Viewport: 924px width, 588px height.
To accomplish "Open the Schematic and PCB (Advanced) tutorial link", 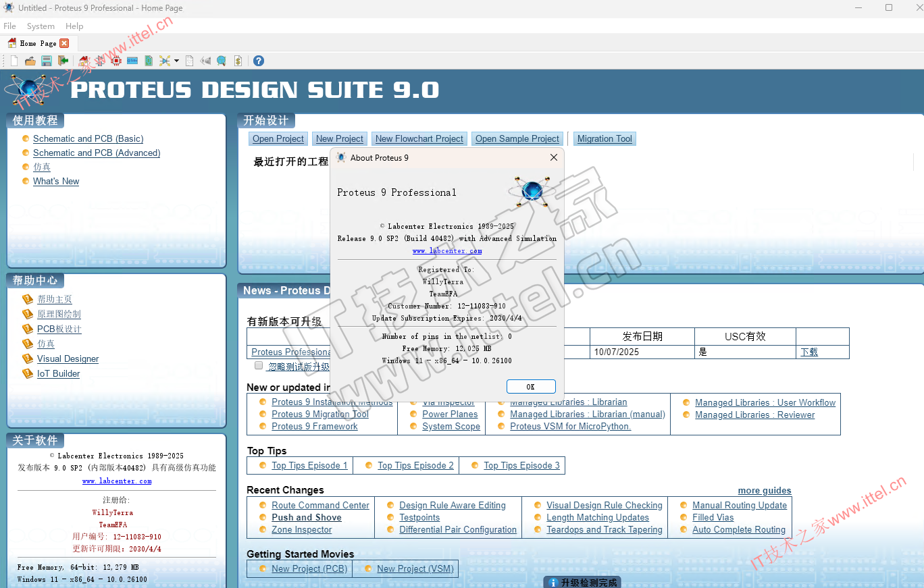I will [x=97, y=153].
